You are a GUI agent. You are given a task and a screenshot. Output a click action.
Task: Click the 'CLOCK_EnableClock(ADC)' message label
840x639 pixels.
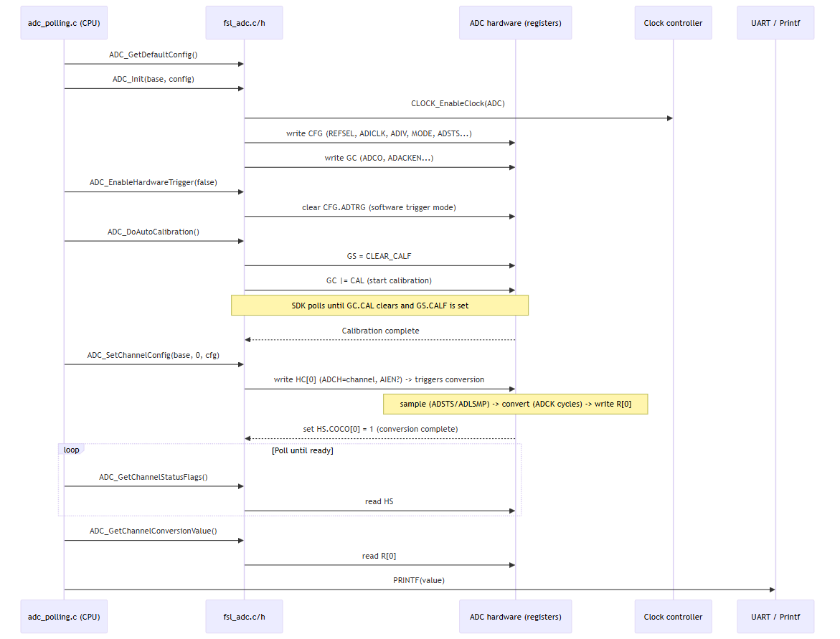click(x=458, y=103)
